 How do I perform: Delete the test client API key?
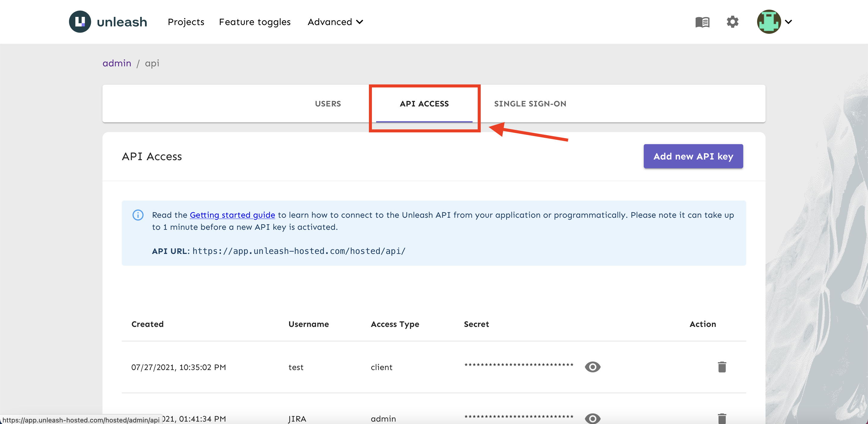722,367
